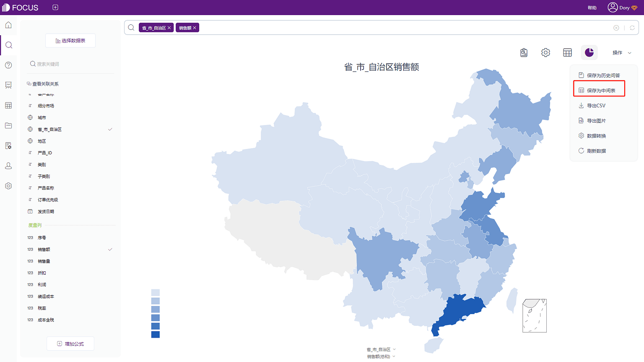Open the home icon in left sidebar
Viewport: 644px width, 362px height.
tap(8, 25)
